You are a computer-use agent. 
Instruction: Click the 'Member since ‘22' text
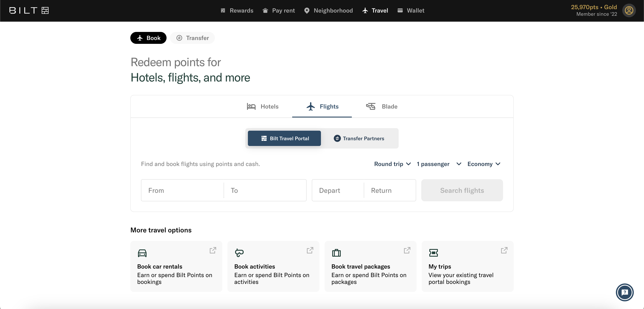[x=597, y=14]
